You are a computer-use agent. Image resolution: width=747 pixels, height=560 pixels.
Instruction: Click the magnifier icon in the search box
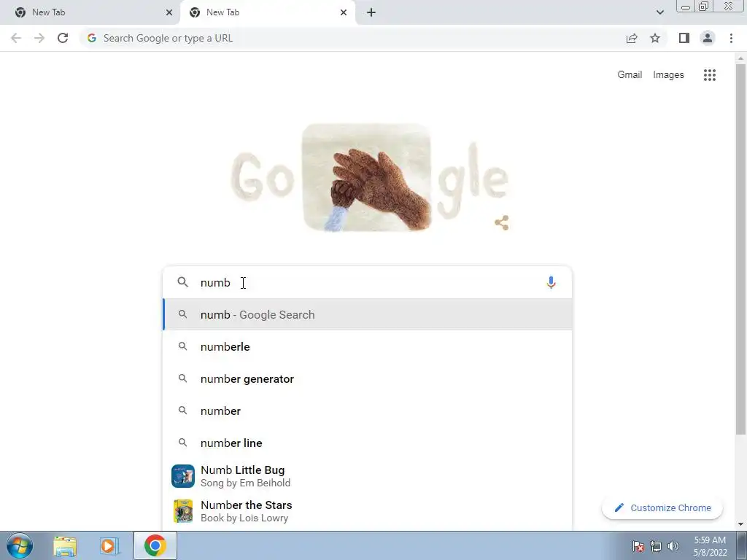(x=183, y=282)
